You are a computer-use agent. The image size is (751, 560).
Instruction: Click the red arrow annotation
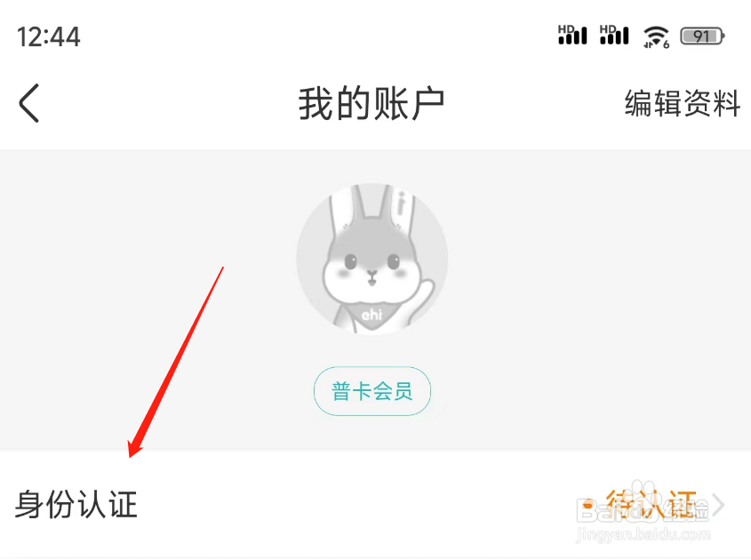tap(176, 362)
